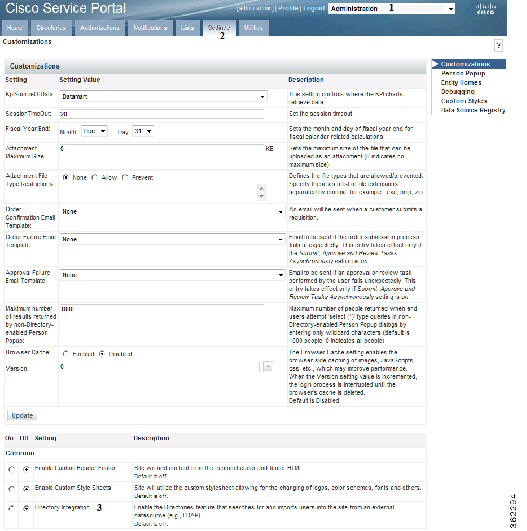Open Approval Failure Email Template dropdown
Image resolution: width=527 pixels, height=531 pixels.
172,275
